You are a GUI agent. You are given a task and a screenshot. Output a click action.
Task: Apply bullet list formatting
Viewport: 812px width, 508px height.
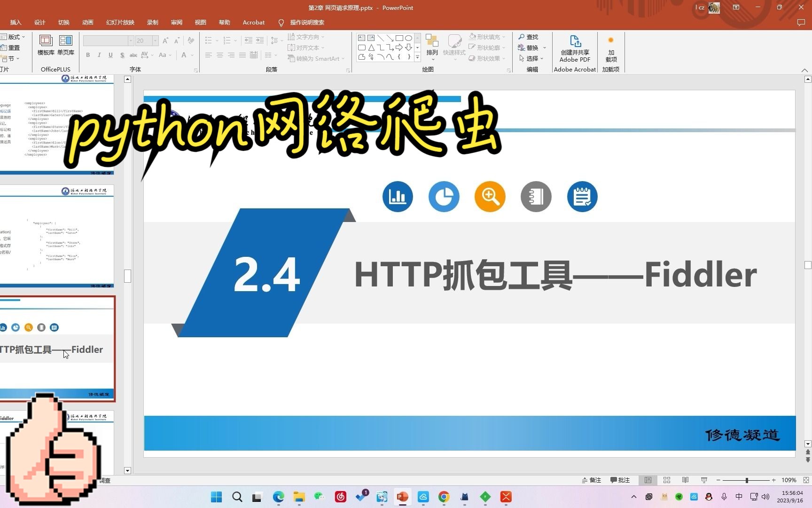click(209, 41)
